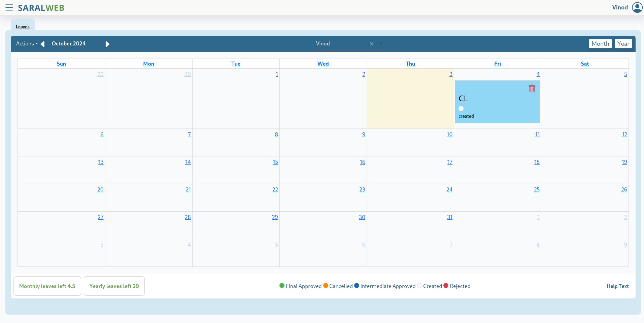
Task: Click the Monthly leaves left 4.5 button
Action: coord(47,286)
